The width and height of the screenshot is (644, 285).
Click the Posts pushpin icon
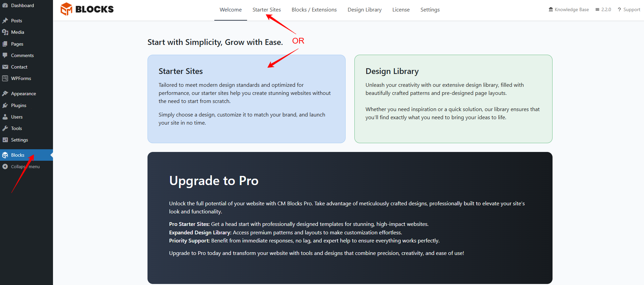(x=5, y=21)
